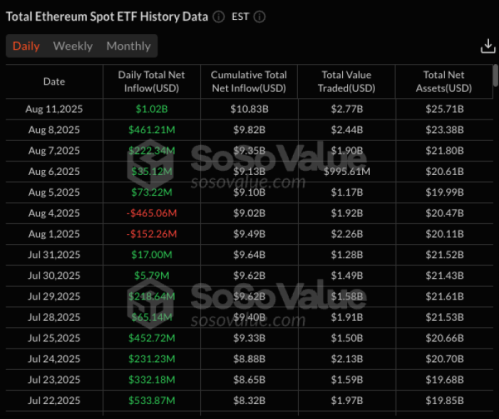Open info icon beside the history title
This screenshot has width=499, height=419.
pyautogui.click(x=219, y=17)
